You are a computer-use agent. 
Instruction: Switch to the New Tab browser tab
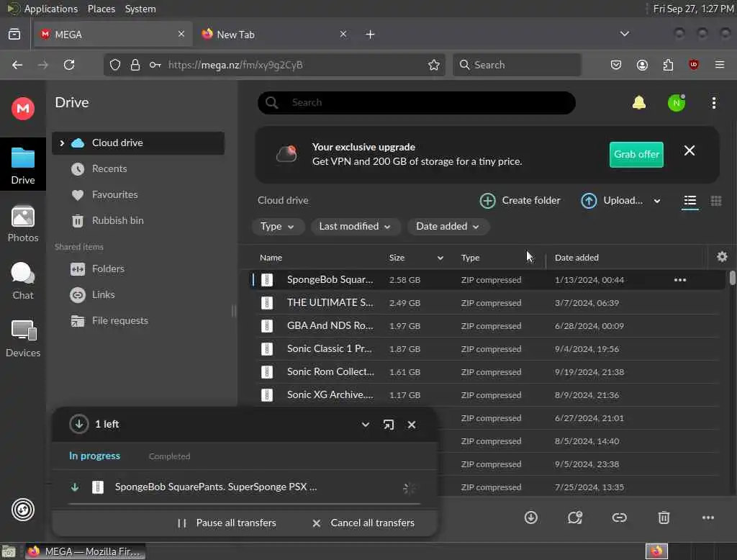(275, 35)
